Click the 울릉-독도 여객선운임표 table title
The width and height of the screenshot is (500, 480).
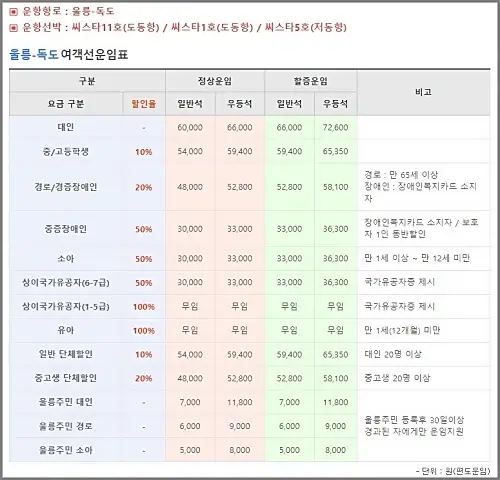(x=69, y=54)
